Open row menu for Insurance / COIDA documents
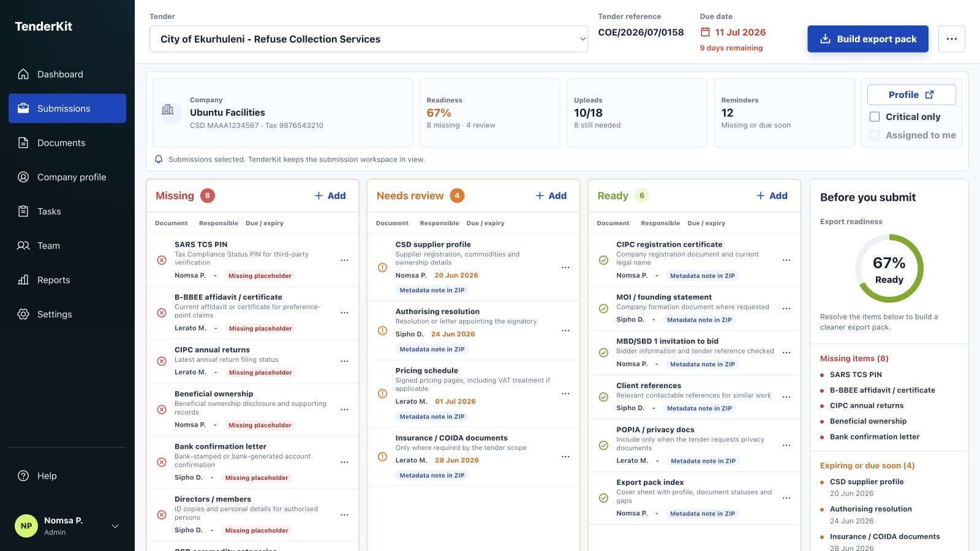 pos(565,457)
